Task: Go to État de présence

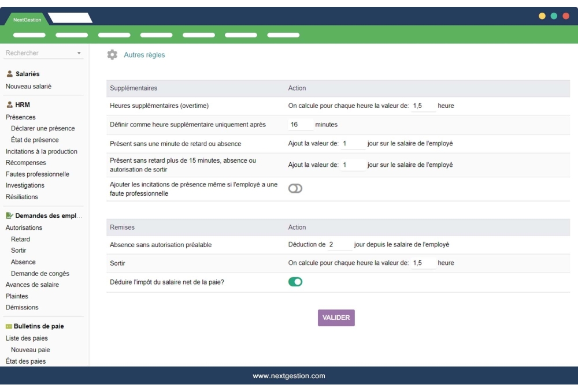Action: click(x=32, y=140)
